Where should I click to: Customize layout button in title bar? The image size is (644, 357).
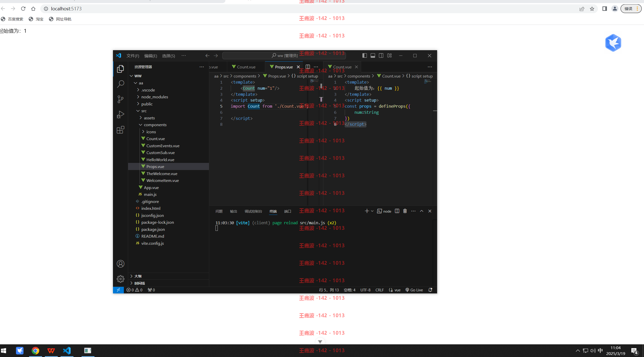[x=389, y=55]
